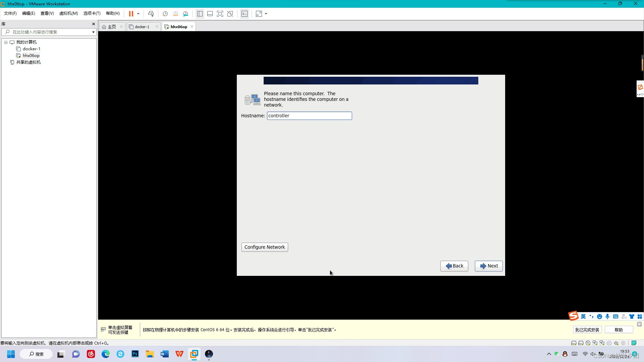Take a snapshot of this virtual machine
The width and height of the screenshot is (644, 362).
(165, 14)
